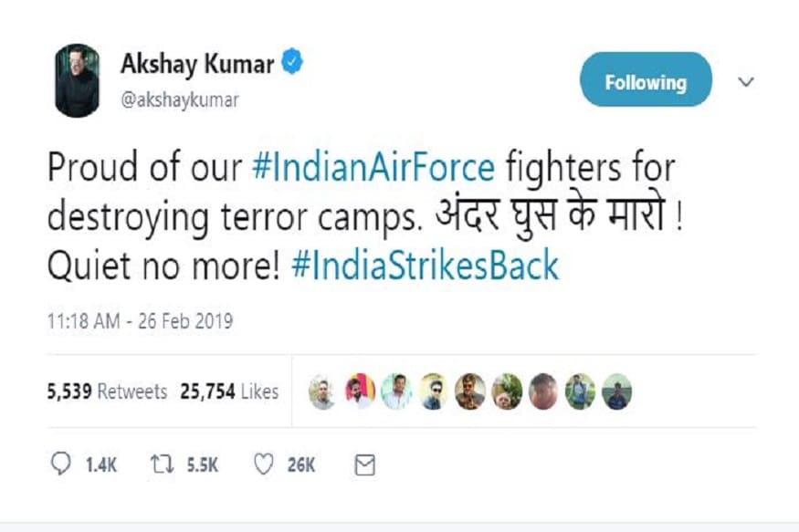The width and height of the screenshot is (799, 532).
Task: Open the #IndiaStrikesBack hashtag
Action: (x=426, y=266)
